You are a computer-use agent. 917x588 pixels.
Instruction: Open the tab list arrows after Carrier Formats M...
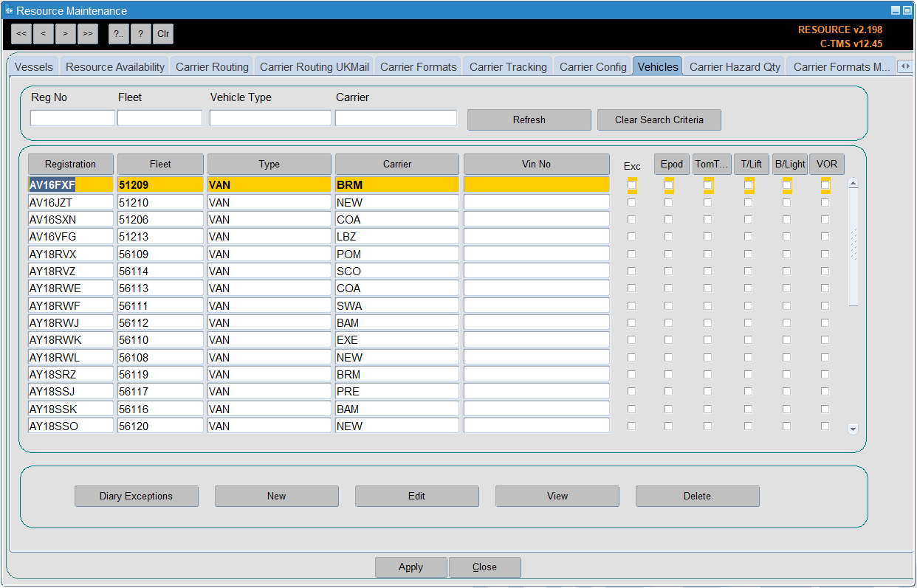pos(904,66)
